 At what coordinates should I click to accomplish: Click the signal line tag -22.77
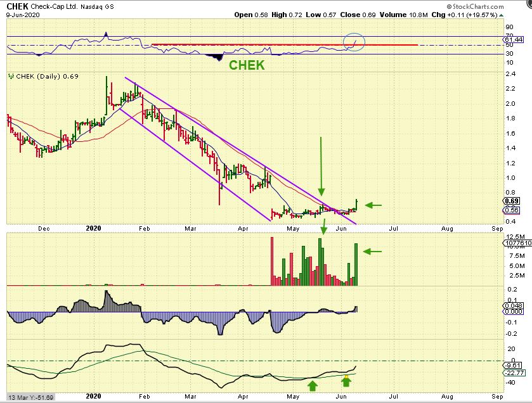[514, 373]
